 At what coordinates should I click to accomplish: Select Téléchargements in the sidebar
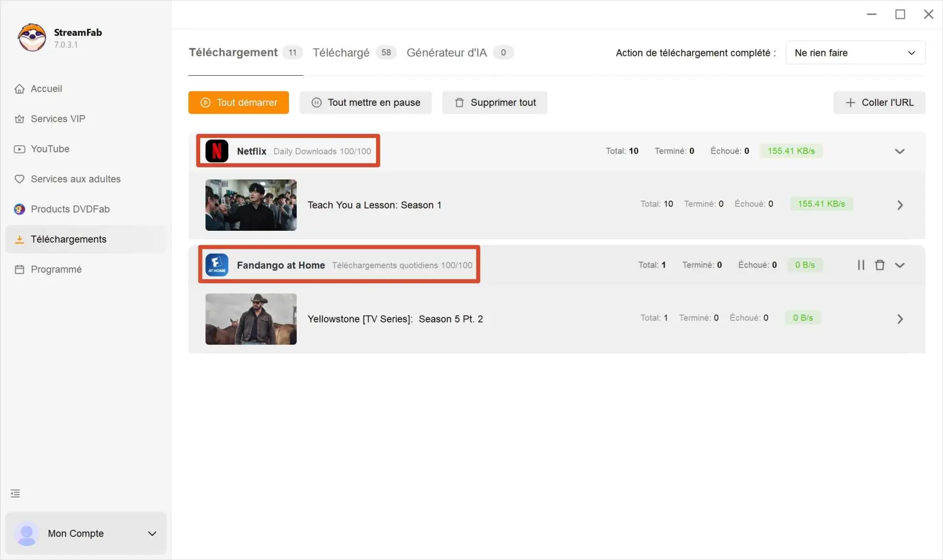(x=86, y=239)
